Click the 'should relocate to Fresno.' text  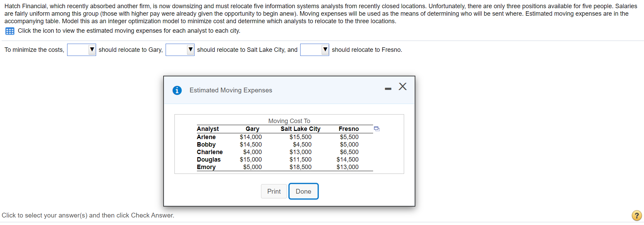[x=367, y=50]
